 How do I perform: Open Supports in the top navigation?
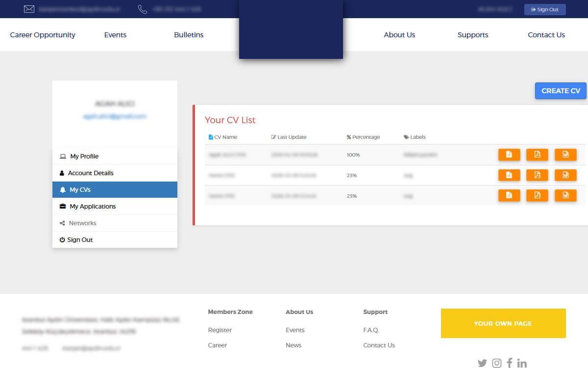[x=473, y=35]
